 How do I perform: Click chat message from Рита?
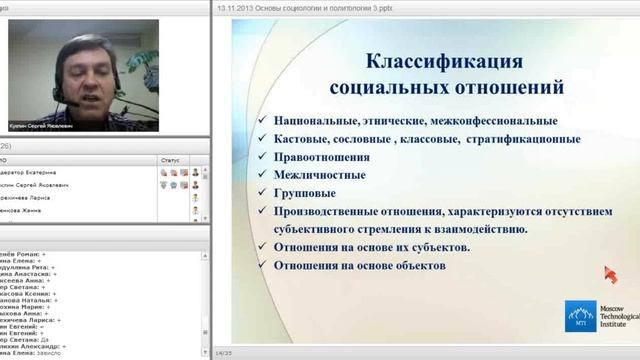27,267
